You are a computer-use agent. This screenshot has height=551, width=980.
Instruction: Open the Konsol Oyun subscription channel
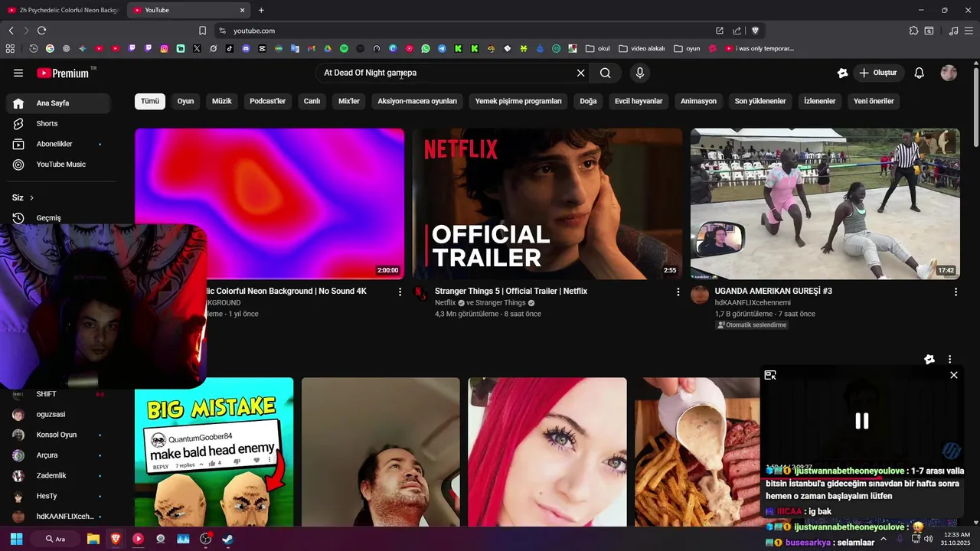click(x=58, y=435)
